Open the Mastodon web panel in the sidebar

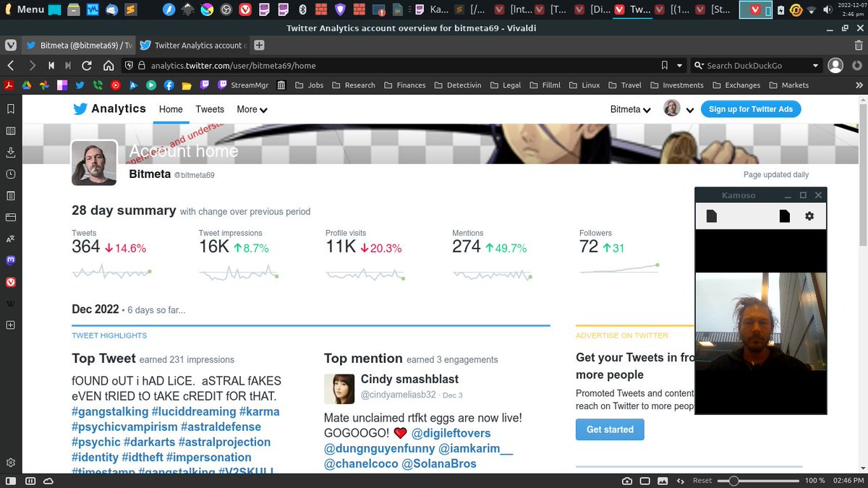coord(11,260)
